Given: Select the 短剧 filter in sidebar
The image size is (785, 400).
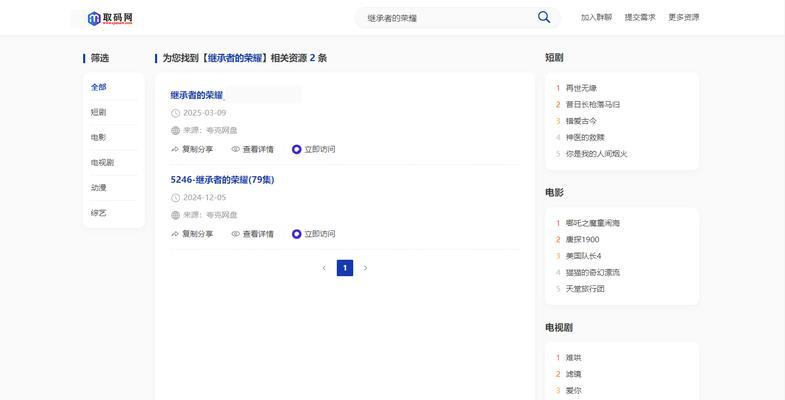Looking at the screenshot, I should click(x=99, y=112).
